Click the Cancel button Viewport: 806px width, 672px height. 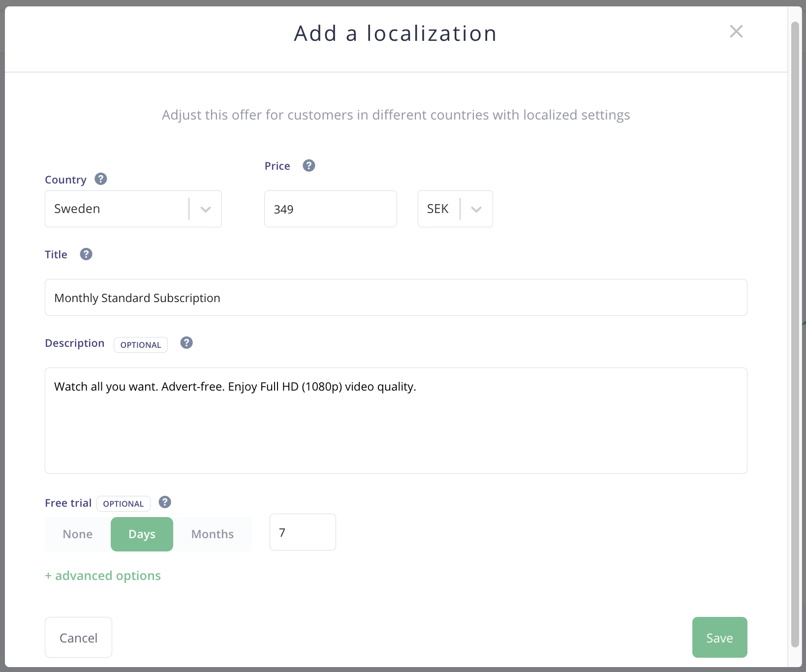(x=78, y=638)
